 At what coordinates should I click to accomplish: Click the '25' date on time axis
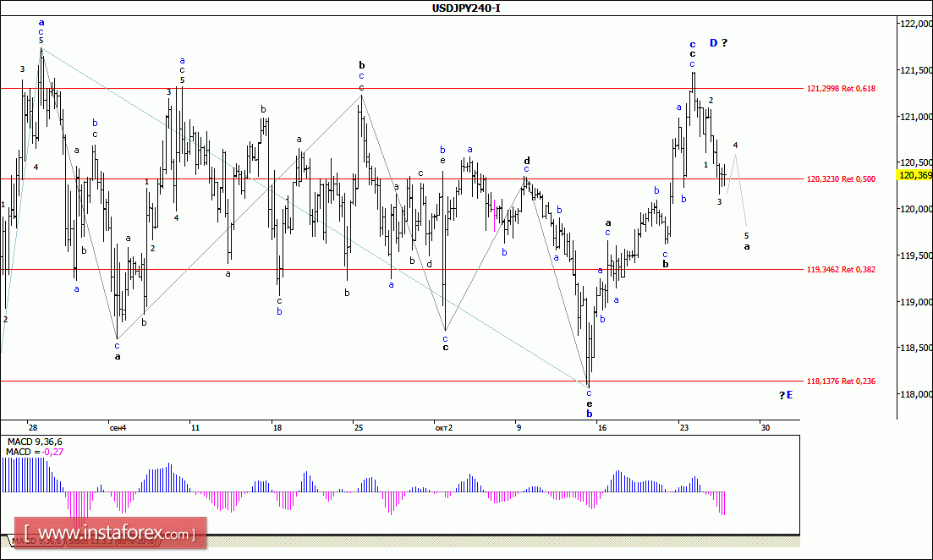pyautogui.click(x=358, y=428)
